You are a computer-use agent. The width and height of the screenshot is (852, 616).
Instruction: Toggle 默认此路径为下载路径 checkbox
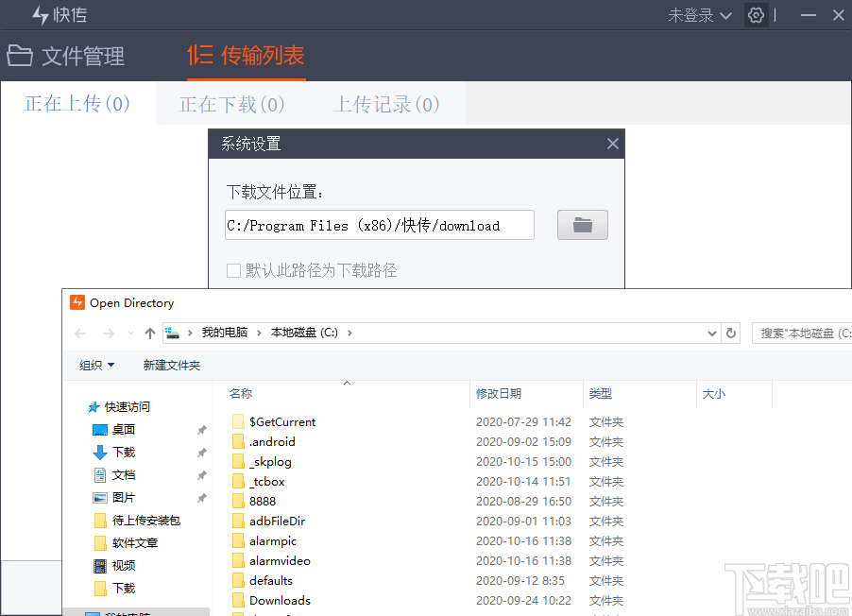pyautogui.click(x=233, y=270)
